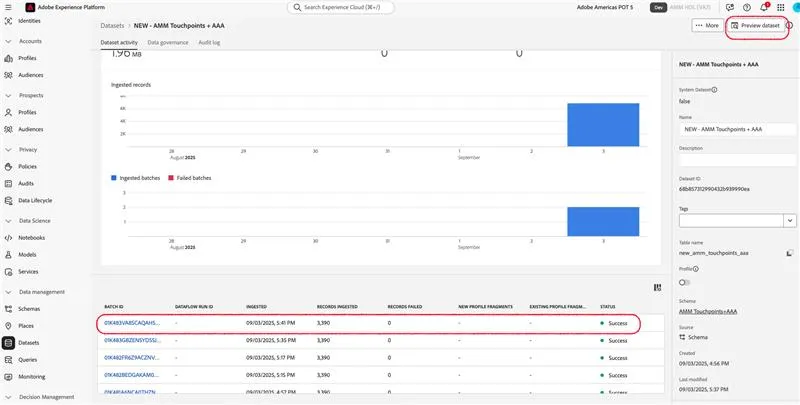Image resolution: width=800 pixels, height=405 pixels.
Task: Open the Schemas icon in sidebar
Action: tap(8, 309)
